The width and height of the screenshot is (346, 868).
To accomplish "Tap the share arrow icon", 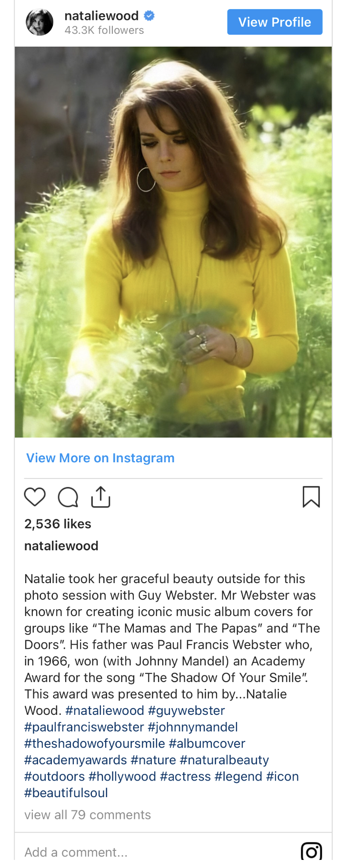I will pos(100,497).
